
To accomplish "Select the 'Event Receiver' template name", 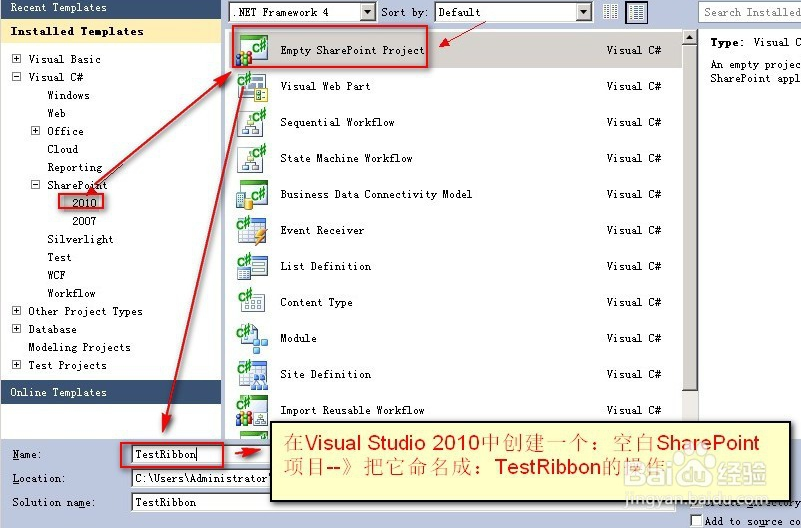I will coord(322,230).
